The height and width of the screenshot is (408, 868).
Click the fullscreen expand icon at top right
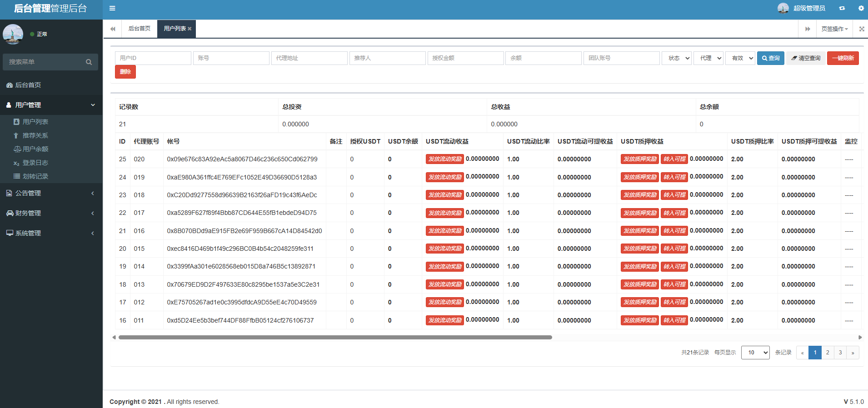pos(862,29)
